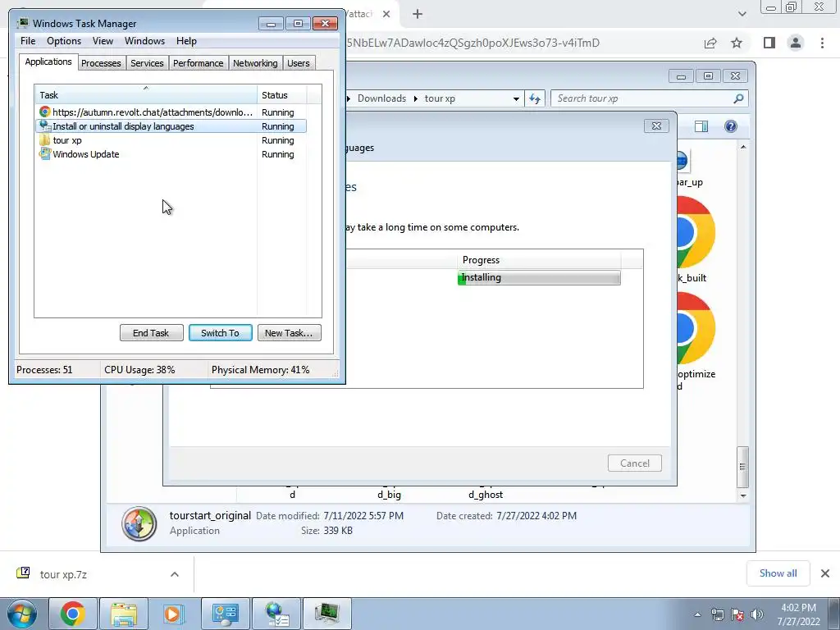Click the Windows Media Player taskbar icon

click(172, 614)
